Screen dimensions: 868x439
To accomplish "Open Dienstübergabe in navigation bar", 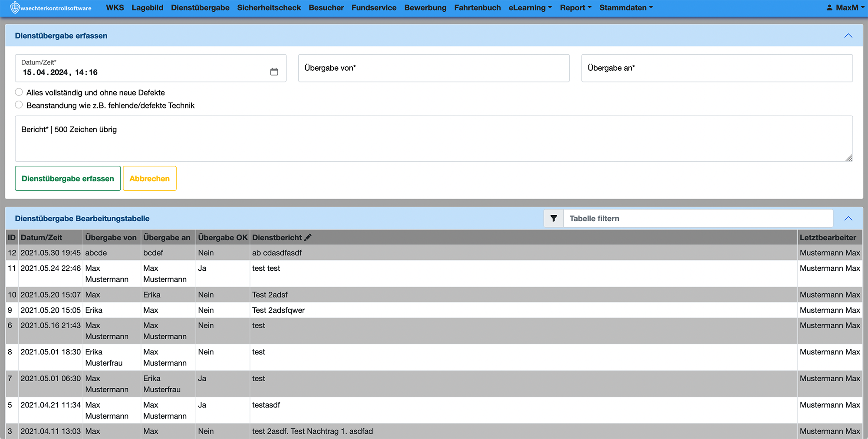I will point(200,7).
